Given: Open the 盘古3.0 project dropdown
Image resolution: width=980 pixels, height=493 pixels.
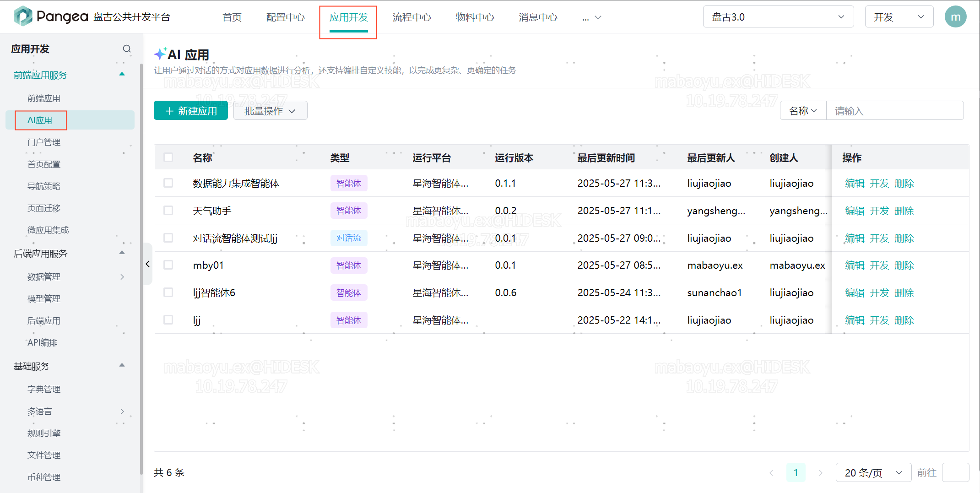Looking at the screenshot, I should point(778,17).
